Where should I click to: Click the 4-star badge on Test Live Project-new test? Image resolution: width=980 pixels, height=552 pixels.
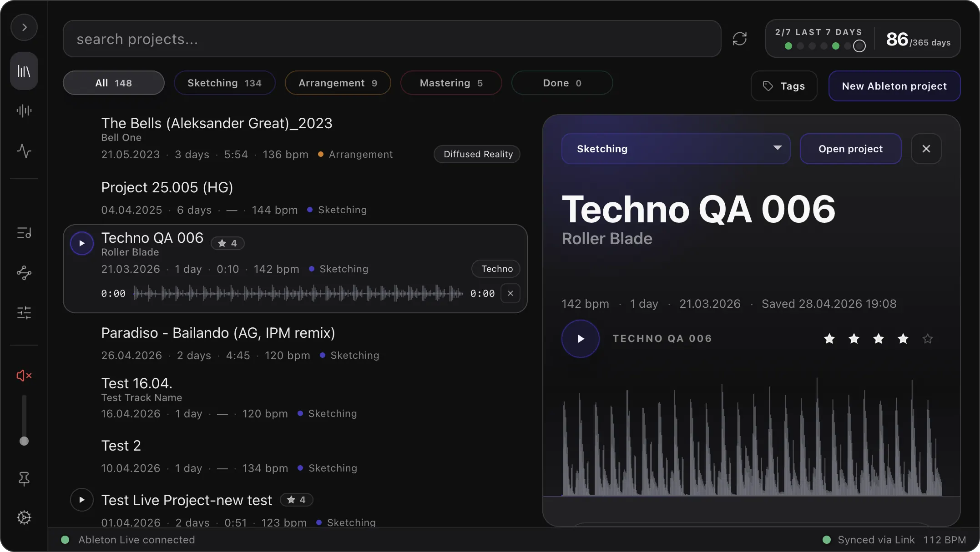pos(297,500)
